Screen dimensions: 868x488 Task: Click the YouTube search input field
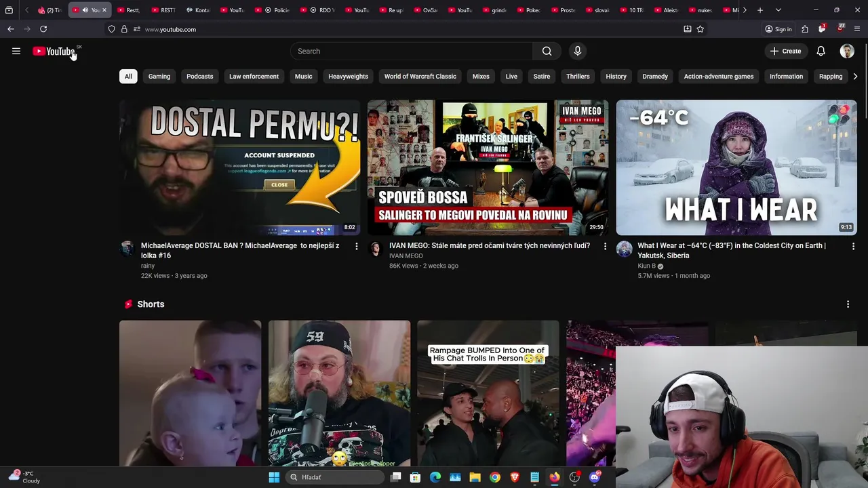412,51
